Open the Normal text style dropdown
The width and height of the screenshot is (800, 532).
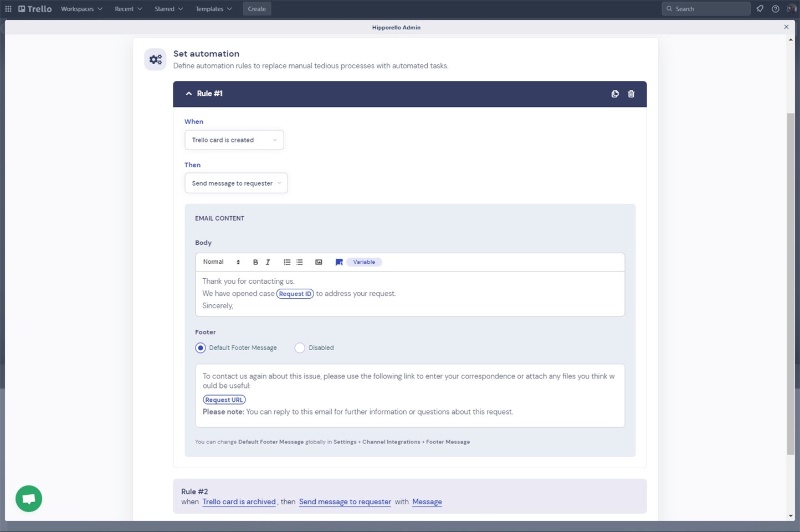tap(222, 262)
